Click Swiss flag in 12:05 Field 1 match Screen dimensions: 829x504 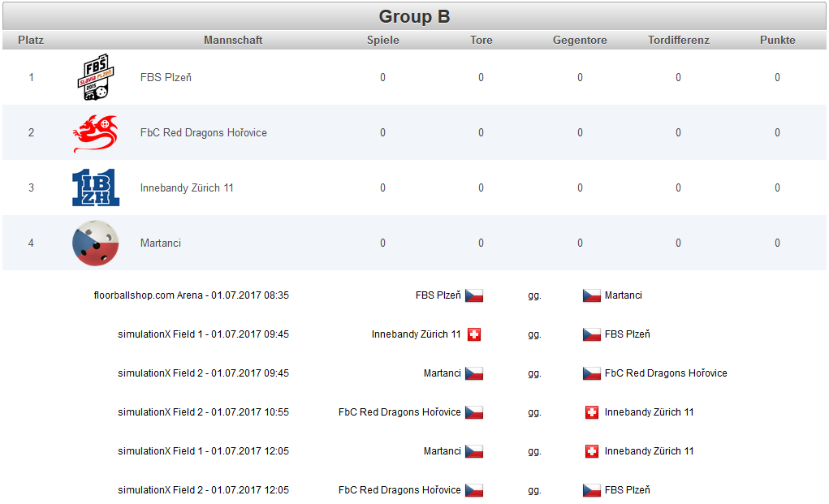coord(592,451)
